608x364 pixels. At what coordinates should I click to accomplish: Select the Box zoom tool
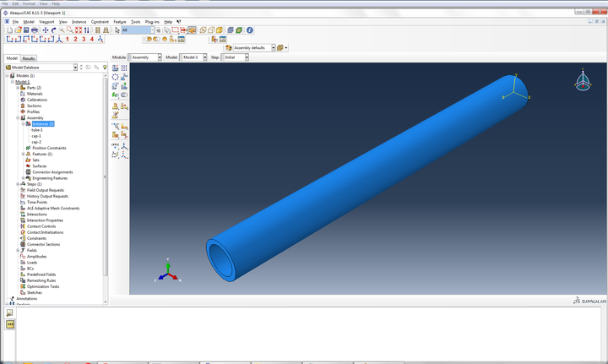click(70, 30)
